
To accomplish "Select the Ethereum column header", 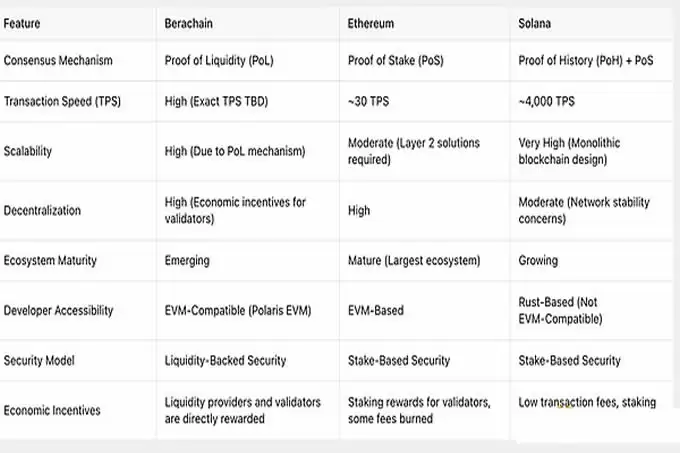I will [371, 23].
